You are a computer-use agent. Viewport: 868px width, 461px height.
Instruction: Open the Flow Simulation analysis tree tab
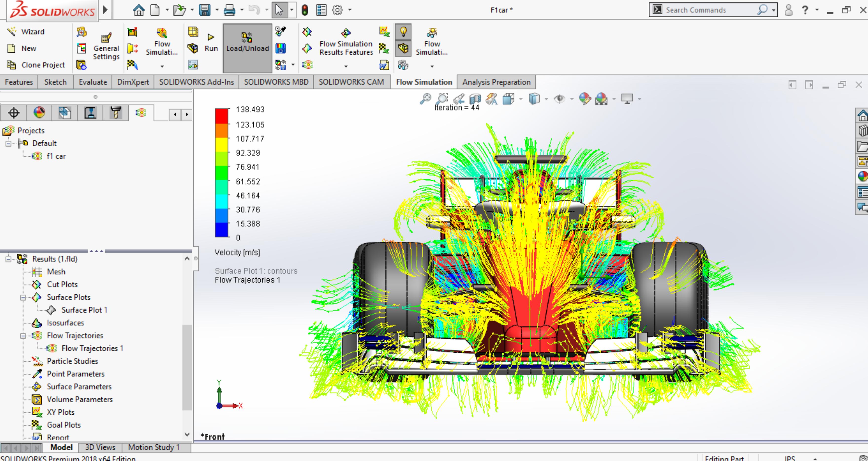point(141,113)
